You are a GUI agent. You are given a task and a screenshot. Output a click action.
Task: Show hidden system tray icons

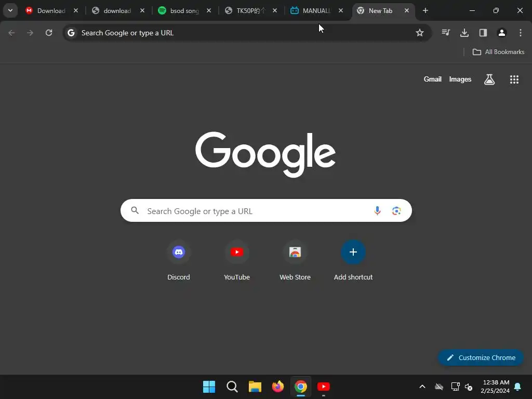coord(422,387)
